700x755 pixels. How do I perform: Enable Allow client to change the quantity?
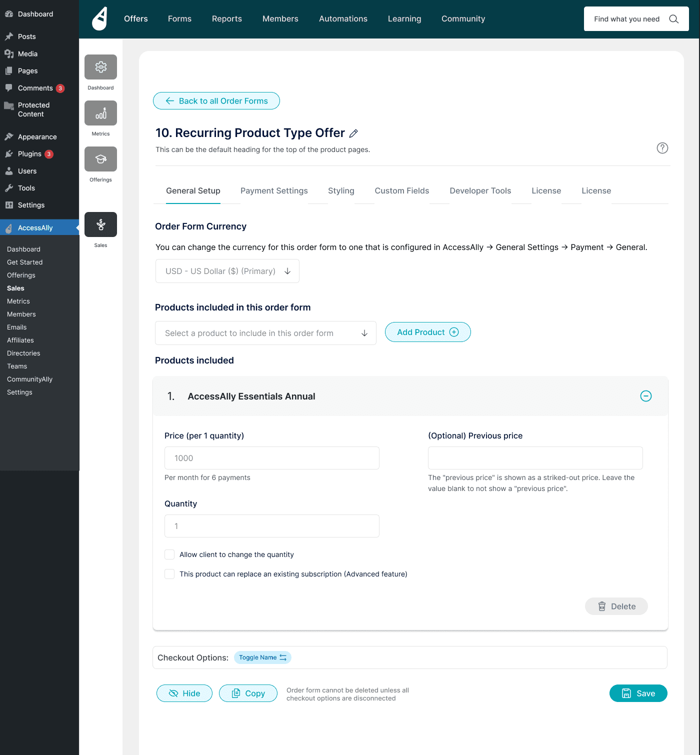tap(169, 554)
